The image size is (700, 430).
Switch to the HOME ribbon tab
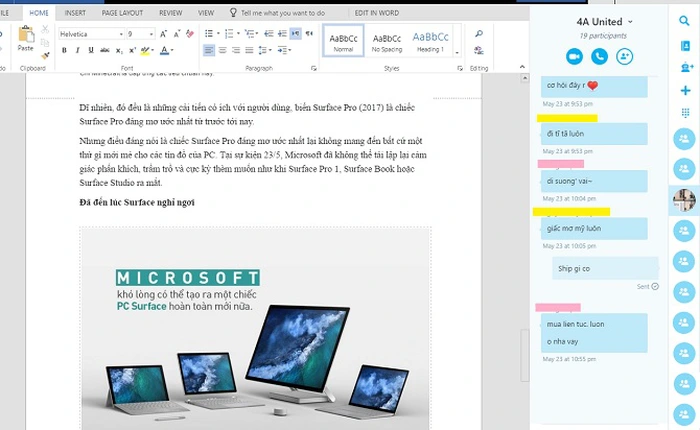pyautogui.click(x=39, y=13)
